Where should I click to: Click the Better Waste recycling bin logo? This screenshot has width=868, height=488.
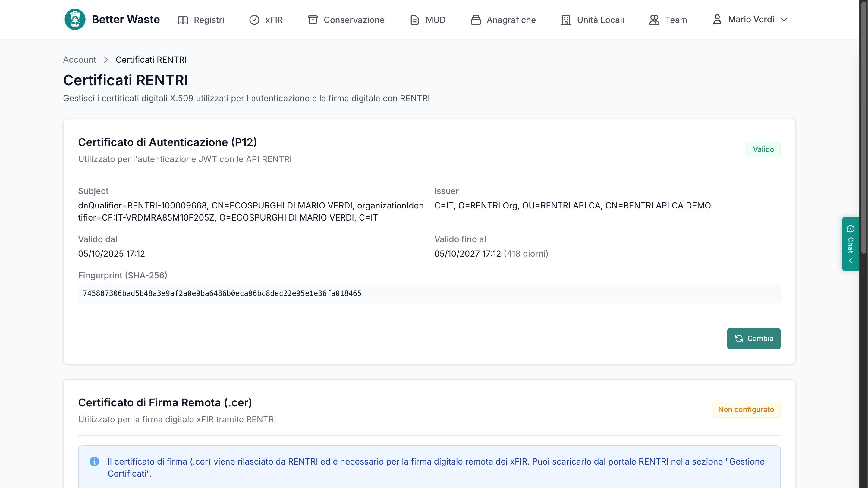[x=75, y=20]
